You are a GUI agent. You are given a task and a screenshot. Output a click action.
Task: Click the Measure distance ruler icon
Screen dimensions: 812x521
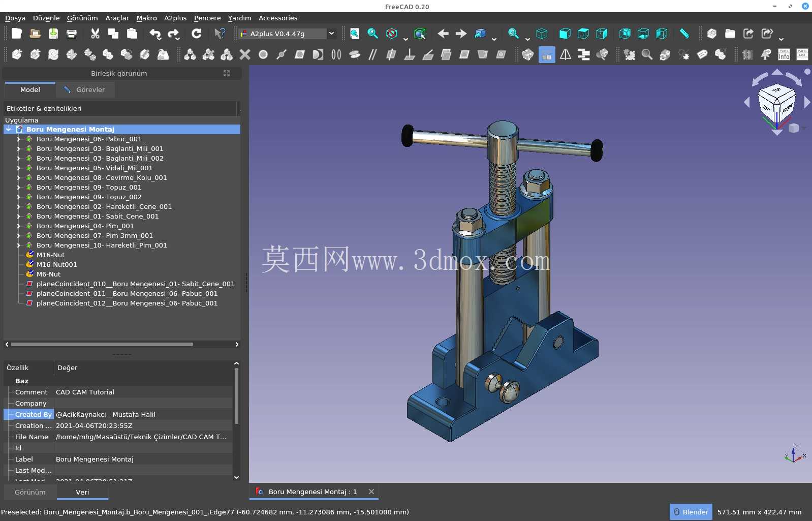(x=684, y=34)
